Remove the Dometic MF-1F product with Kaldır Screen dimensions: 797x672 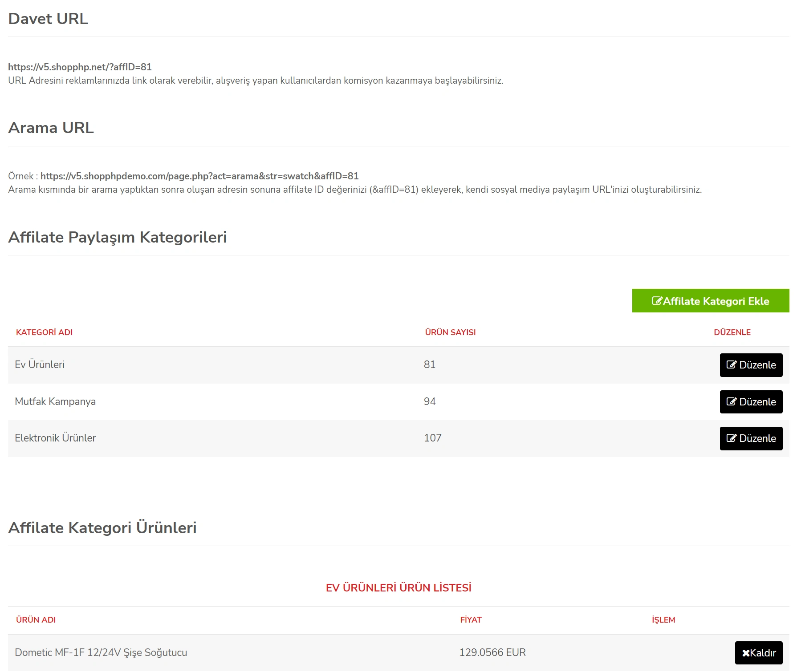tap(758, 653)
